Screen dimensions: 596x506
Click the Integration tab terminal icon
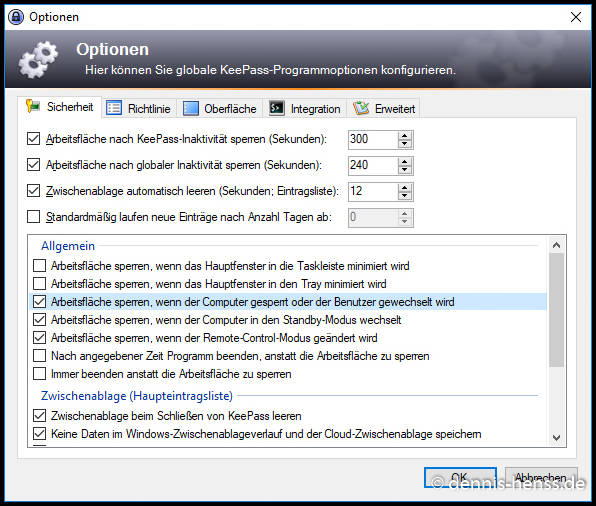276,108
